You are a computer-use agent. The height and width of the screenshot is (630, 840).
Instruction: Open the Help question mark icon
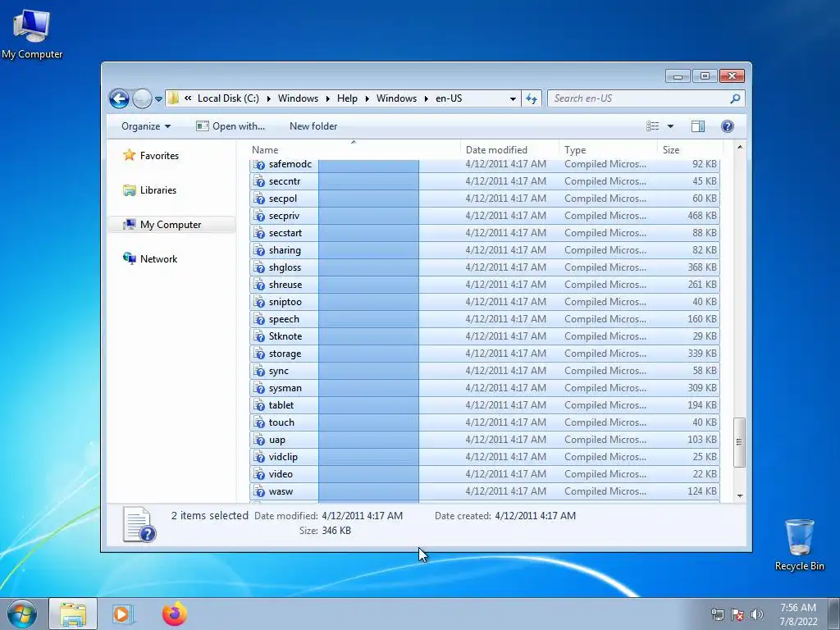click(x=727, y=126)
